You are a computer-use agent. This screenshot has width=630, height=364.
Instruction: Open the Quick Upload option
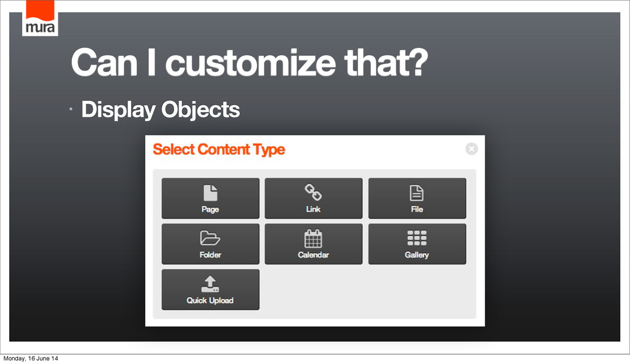point(210,290)
